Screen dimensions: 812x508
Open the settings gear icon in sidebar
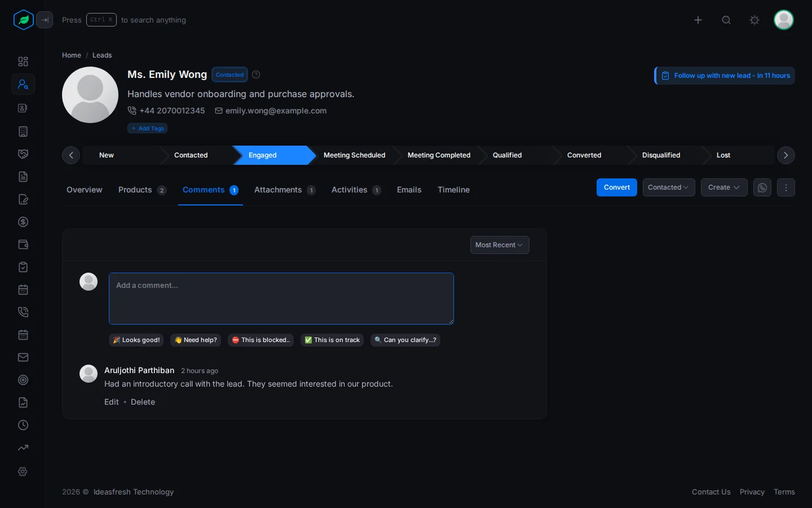[x=23, y=471]
